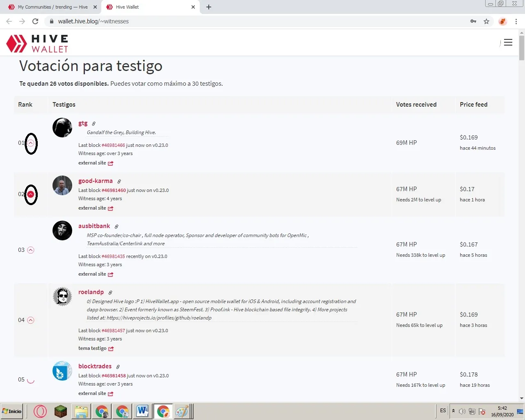525x420 pixels.
Task: Open ausbitbank's external site arrow icon
Action: click(x=111, y=274)
